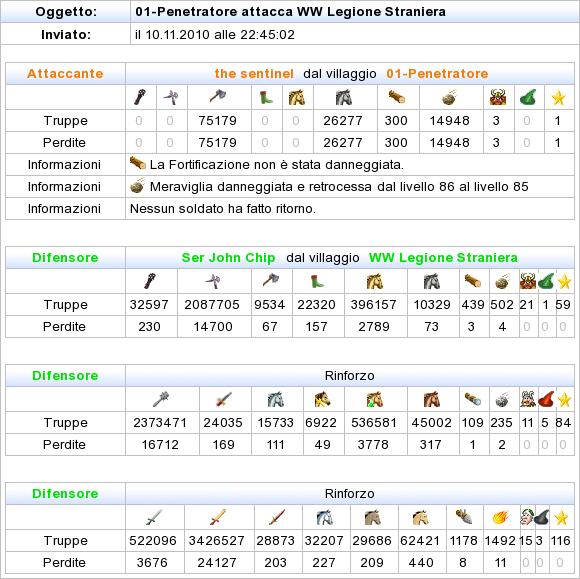The height and width of the screenshot is (579, 580).
Task: Click ram icon beside Fortificazione message
Action: click(138, 163)
